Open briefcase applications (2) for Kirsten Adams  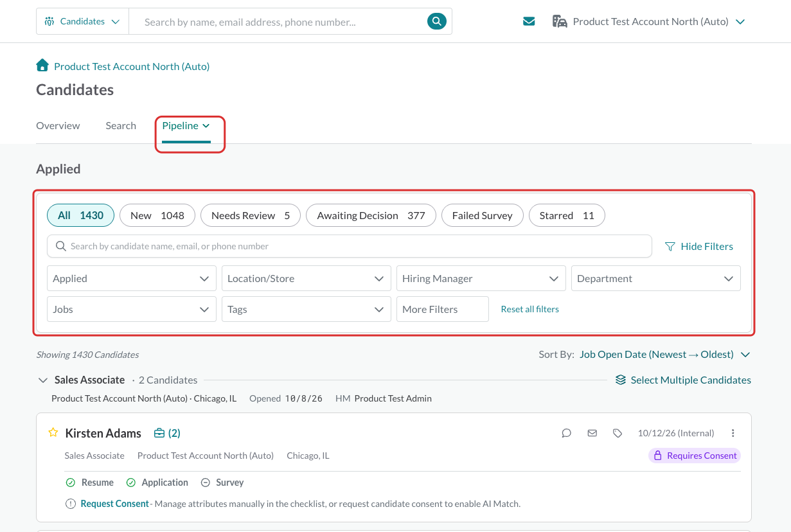pos(167,433)
